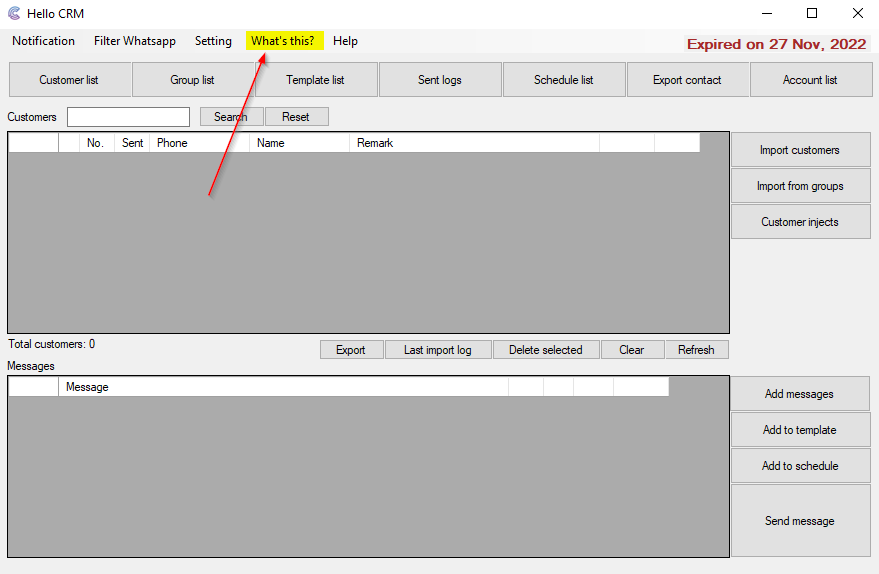Switch to the Customer list tab
The image size is (879, 574).
(x=69, y=80)
